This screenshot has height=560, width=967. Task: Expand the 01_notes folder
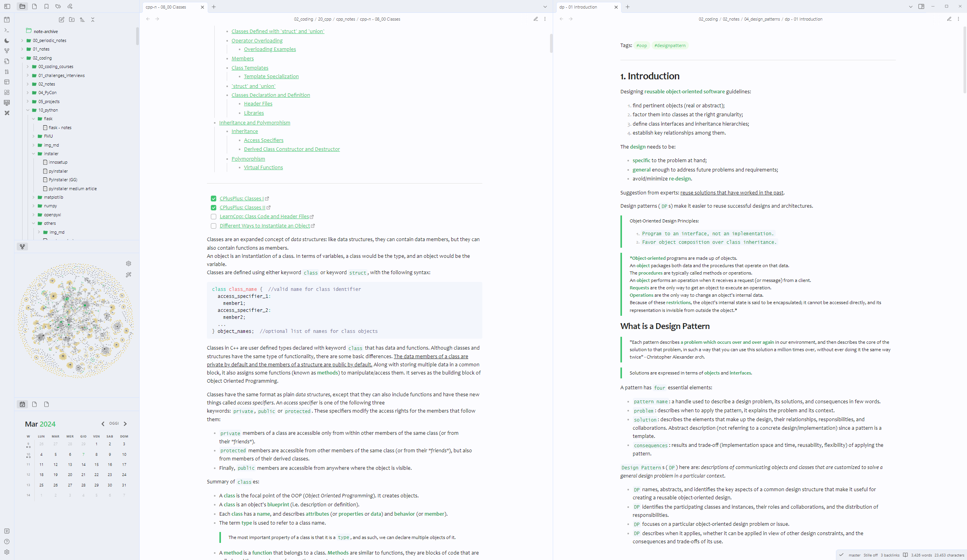tap(22, 49)
